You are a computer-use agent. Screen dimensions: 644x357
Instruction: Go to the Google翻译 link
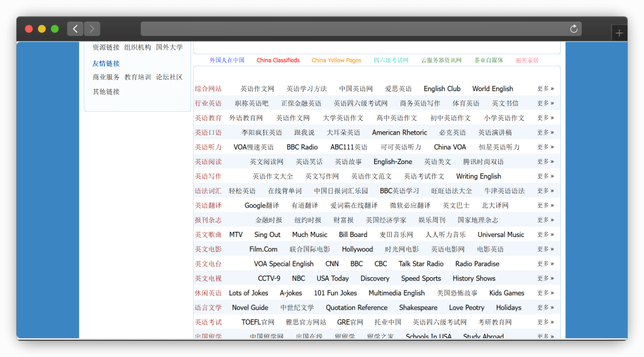pos(262,206)
